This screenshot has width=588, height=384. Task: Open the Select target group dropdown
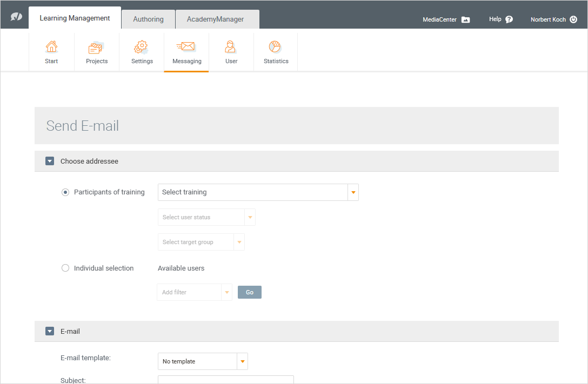click(x=201, y=242)
